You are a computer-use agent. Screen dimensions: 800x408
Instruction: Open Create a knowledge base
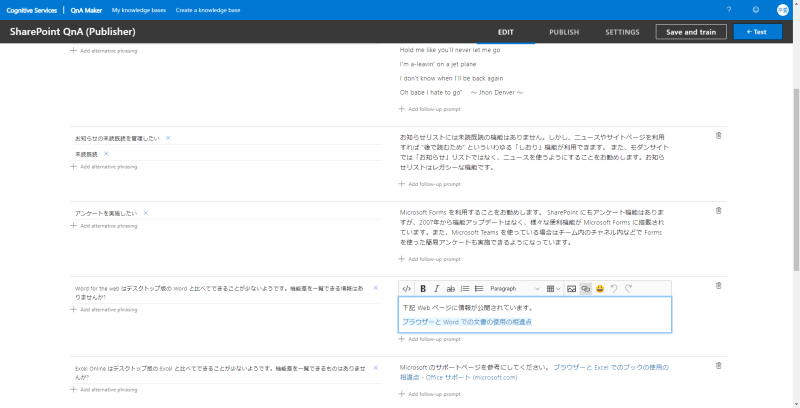208,10
